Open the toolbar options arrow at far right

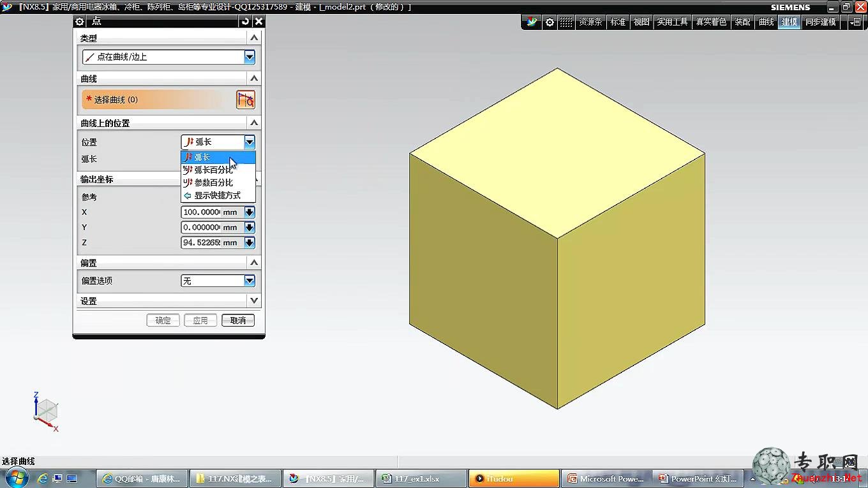coord(855,22)
